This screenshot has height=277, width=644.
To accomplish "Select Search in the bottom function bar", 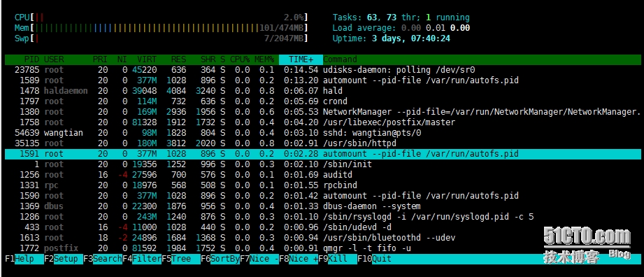I will click(x=103, y=259).
